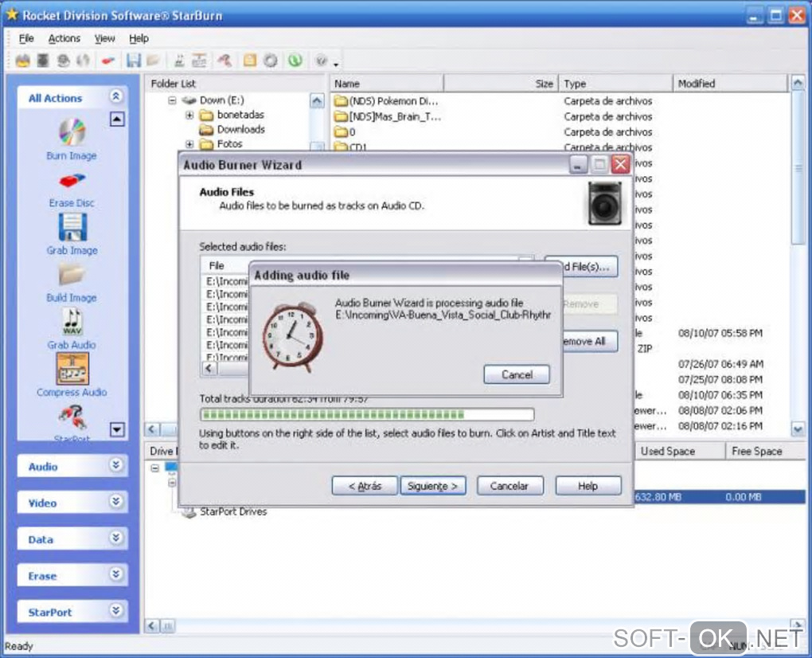The width and height of the screenshot is (812, 658).
Task: Open the toolbar options dropdown arrow
Action: point(336,65)
